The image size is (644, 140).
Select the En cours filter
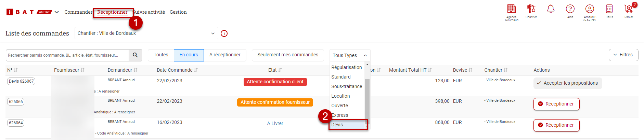click(189, 55)
